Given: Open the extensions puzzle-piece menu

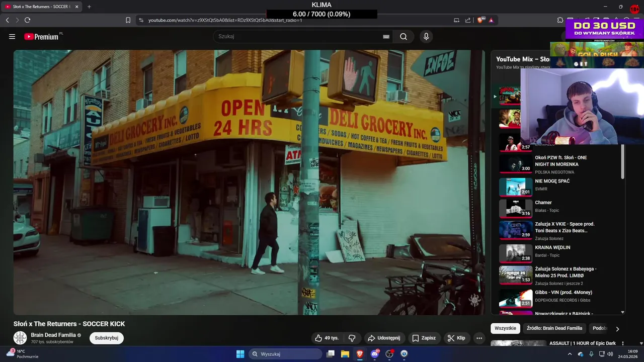Looking at the screenshot, I should pos(560,20).
